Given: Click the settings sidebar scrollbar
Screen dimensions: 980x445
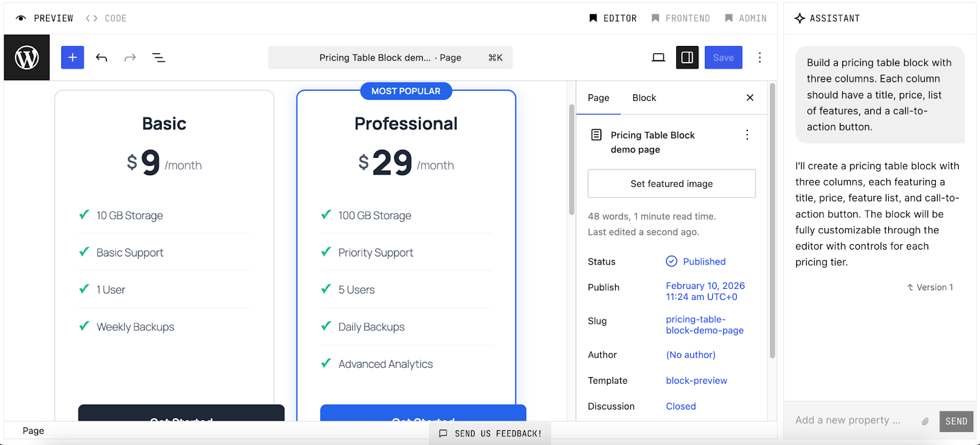Looking at the screenshot, I should pyautogui.click(x=772, y=220).
